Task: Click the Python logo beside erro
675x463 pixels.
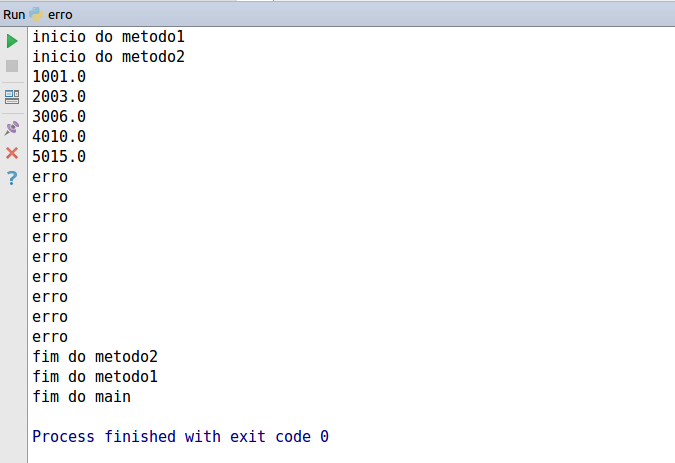Action: tap(36, 14)
